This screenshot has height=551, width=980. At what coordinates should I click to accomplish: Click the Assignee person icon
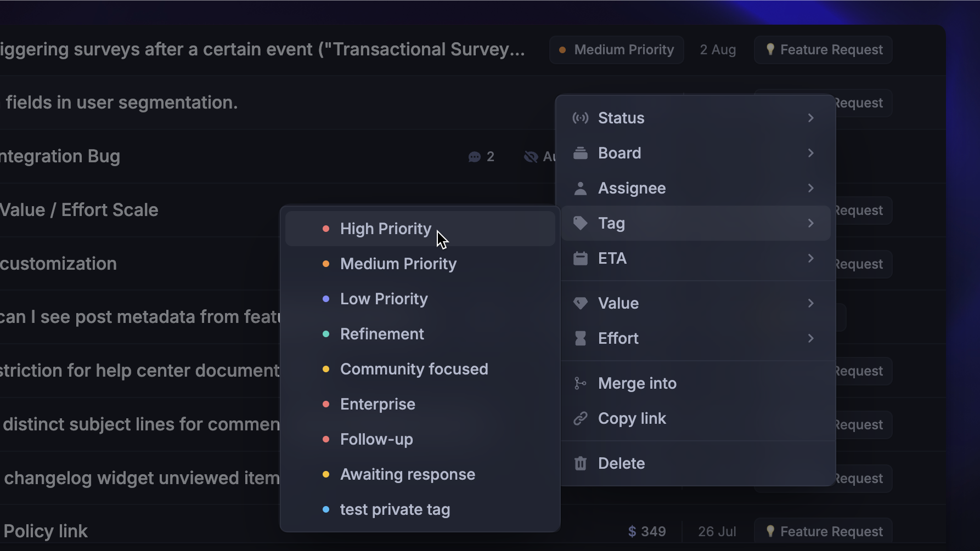(580, 188)
